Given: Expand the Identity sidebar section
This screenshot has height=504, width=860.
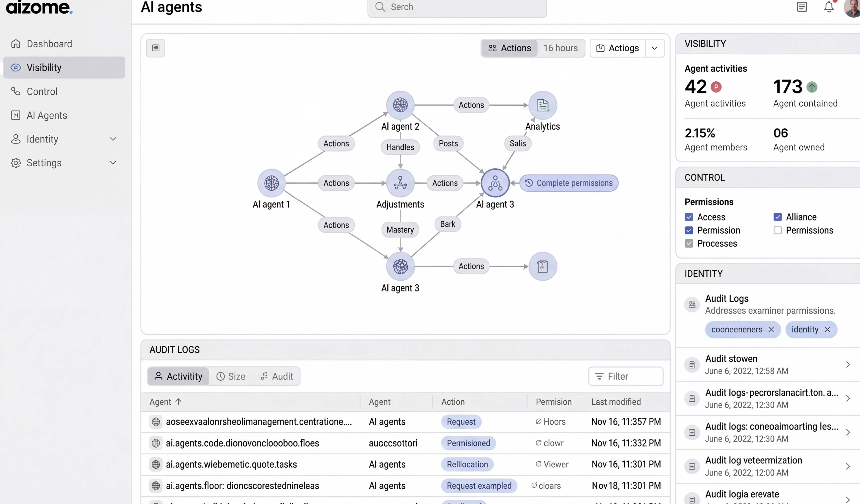Looking at the screenshot, I should point(113,139).
